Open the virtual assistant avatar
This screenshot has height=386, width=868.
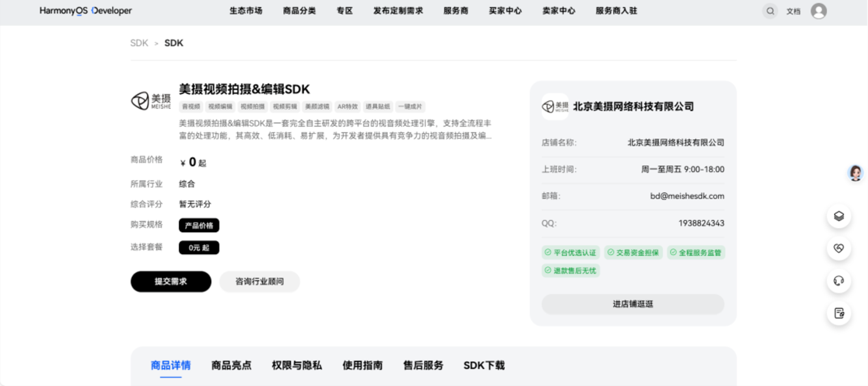856,173
